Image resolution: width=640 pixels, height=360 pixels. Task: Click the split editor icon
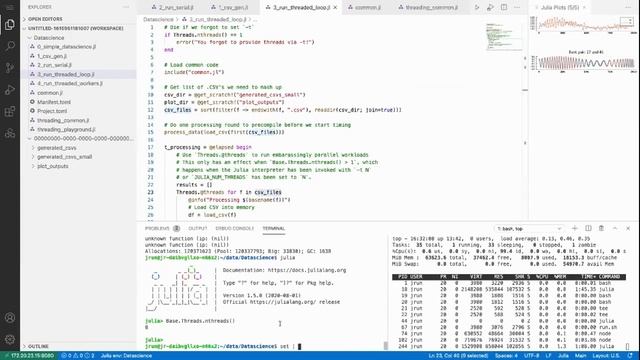click(x=504, y=7)
